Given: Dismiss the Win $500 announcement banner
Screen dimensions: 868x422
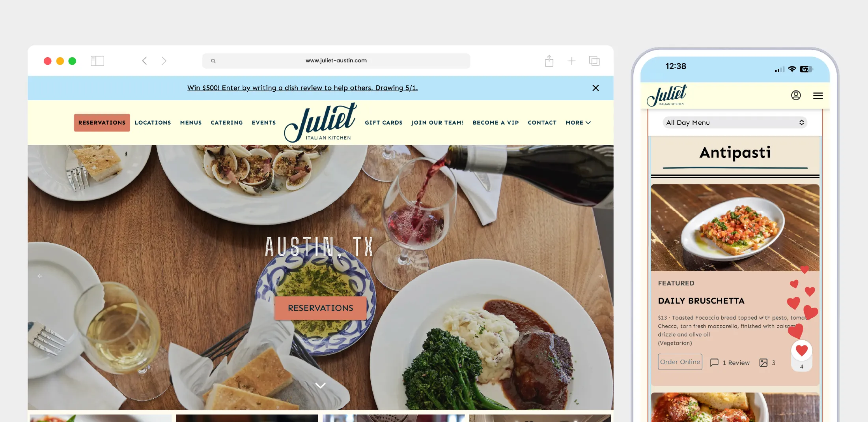Looking at the screenshot, I should click(595, 88).
